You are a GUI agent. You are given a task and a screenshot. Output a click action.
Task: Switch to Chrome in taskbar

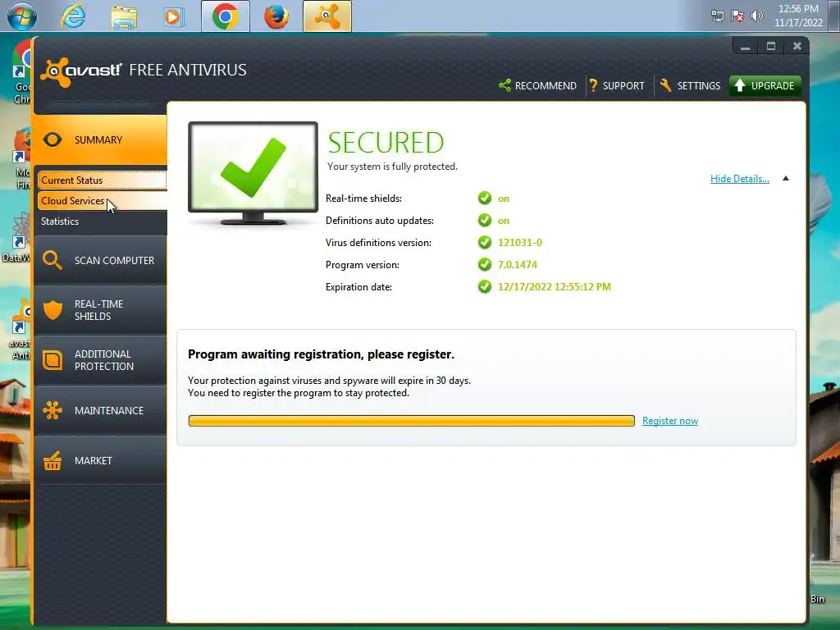point(225,16)
